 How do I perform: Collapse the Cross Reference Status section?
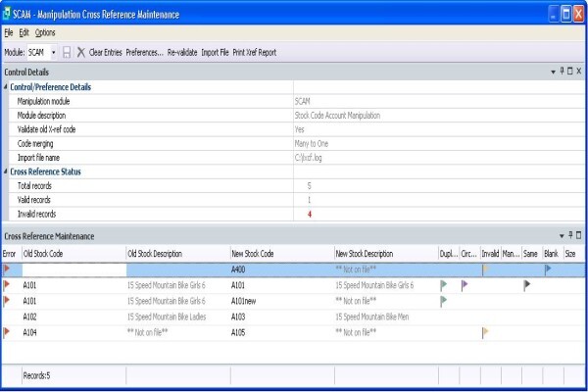click(x=6, y=171)
